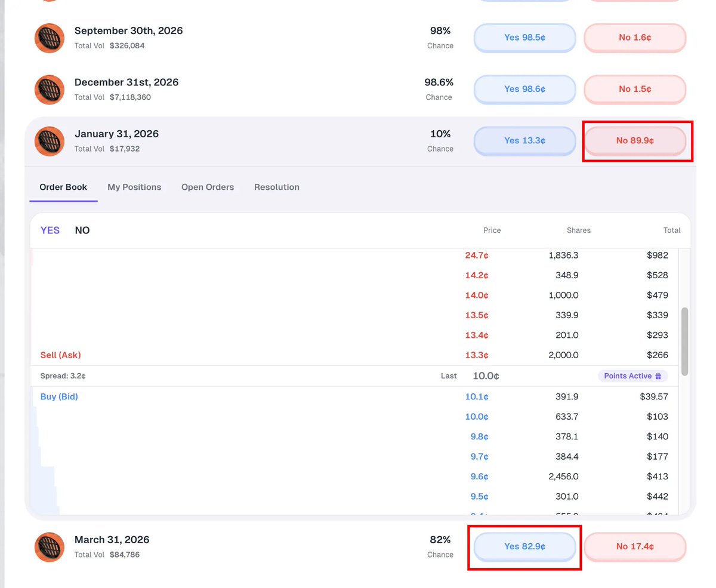Click the Points Active gift badge
The image size is (716, 588).
[633, 376]
